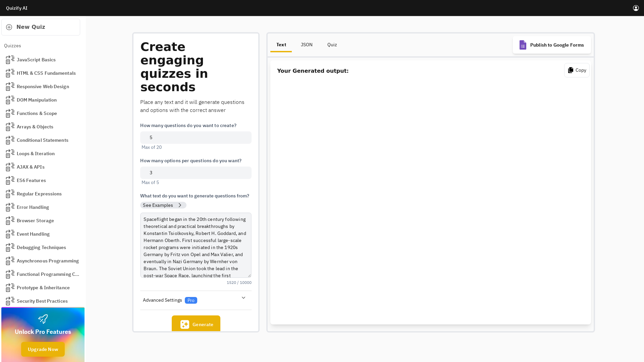This screenshot has height=362, width=644.
Task: Expand Advanced Settings with the chevron
Action: (x=244, y=298)
